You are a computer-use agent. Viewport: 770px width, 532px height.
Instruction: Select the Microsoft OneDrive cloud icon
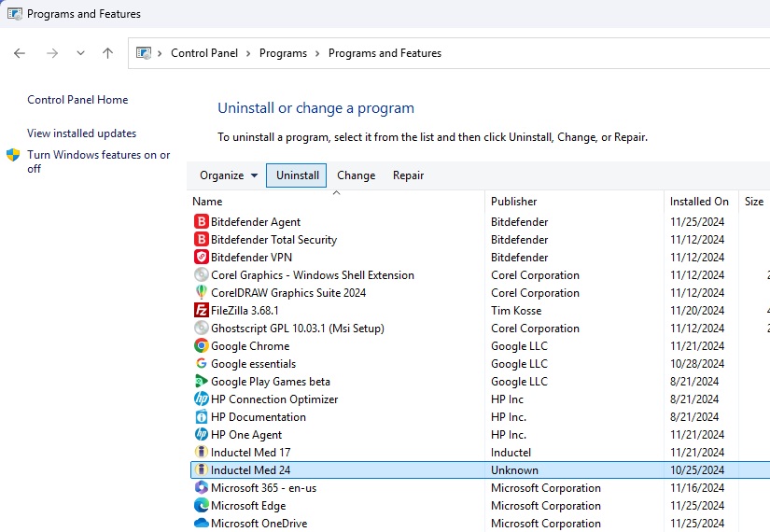coord(201,524)
